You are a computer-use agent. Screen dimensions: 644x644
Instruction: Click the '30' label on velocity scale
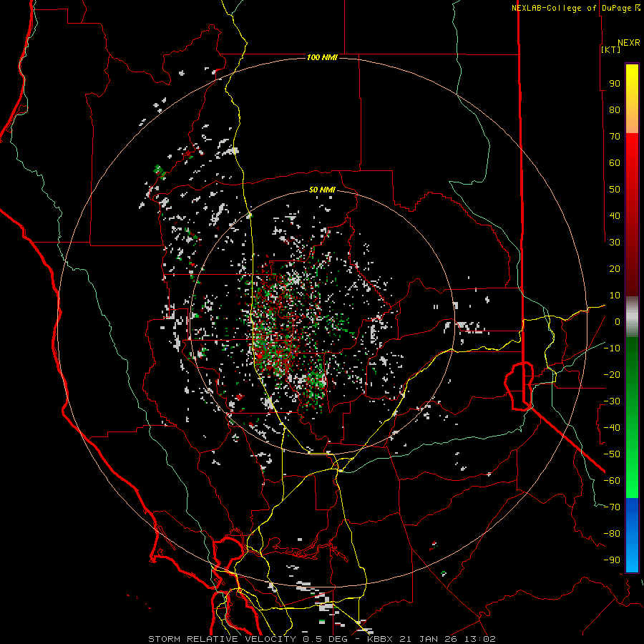click(x=615, y=243)
